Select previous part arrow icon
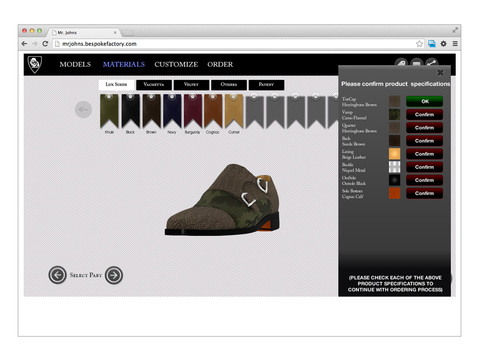The height and width of the screenshot is (360, 480). click(x=57, y=275)
